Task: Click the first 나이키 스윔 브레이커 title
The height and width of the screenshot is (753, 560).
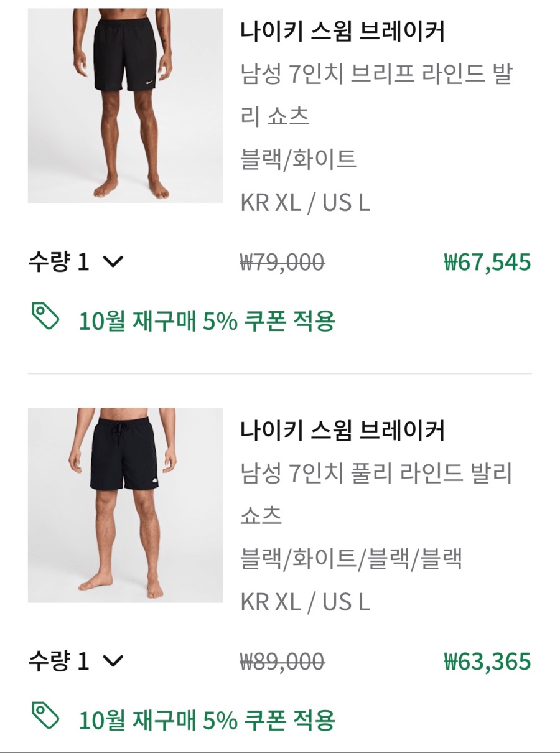Action: [x=343, y=32]
